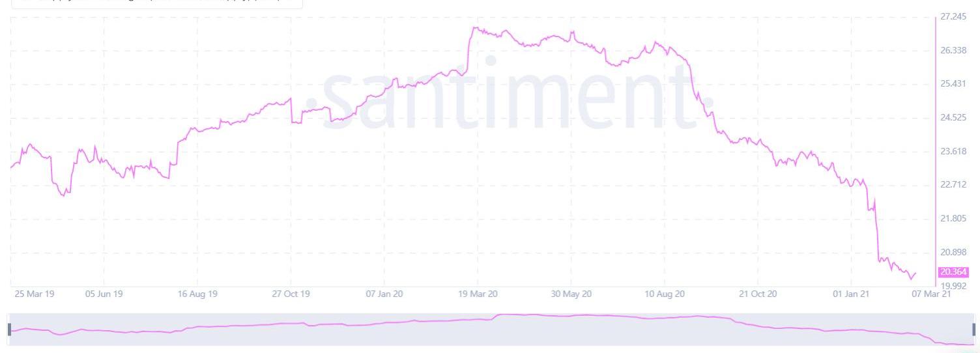Image resolution: width=980 pixels, height=353 pixels.
Task: Click the 19.992 bottom y-axis value
Action: tap(953, 285)
